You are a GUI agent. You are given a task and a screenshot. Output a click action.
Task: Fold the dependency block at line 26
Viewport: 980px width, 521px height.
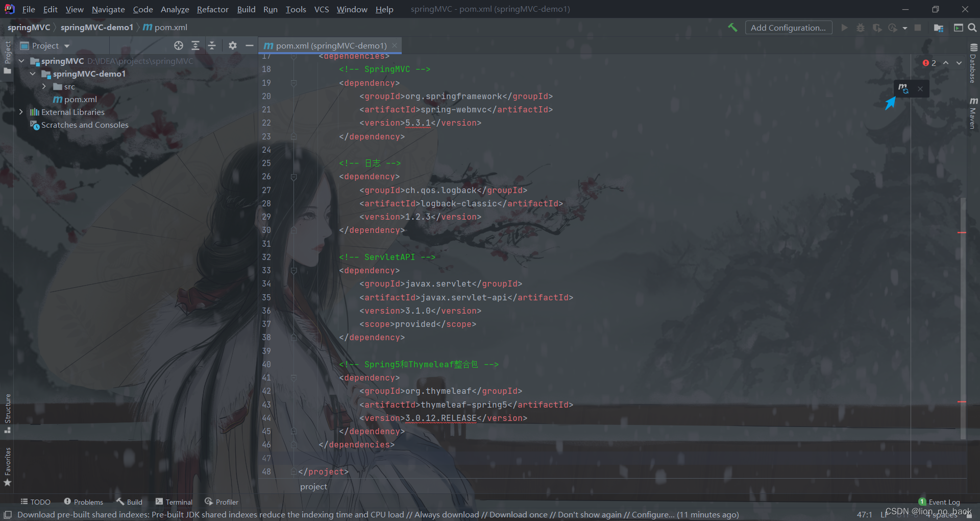[293, 177]
